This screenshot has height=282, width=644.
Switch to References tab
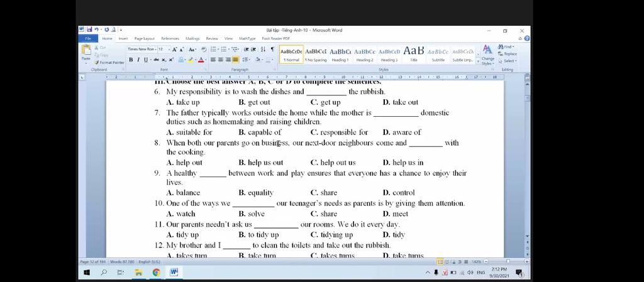click(x=170, y=38)
